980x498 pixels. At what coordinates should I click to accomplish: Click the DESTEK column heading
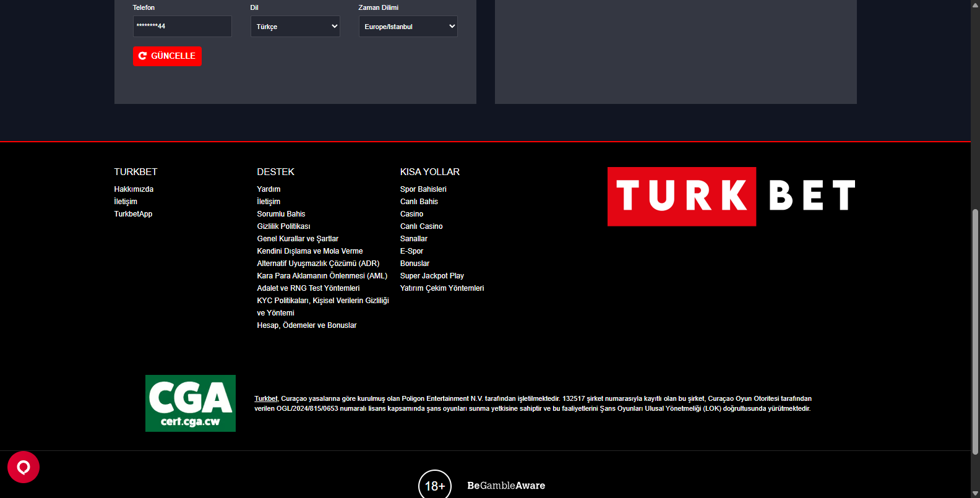[x=276, y=172]
